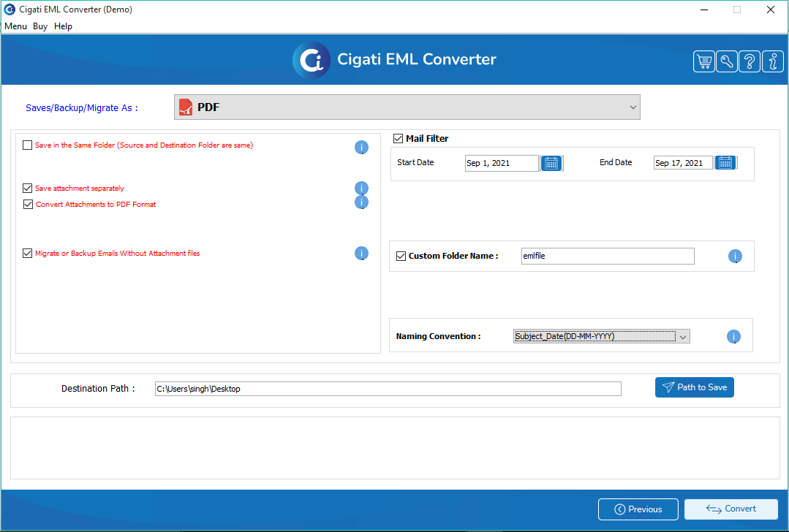This screenshot has width=789, height=532.
Task: Click the Path to Save button
Action: (695, 387)
